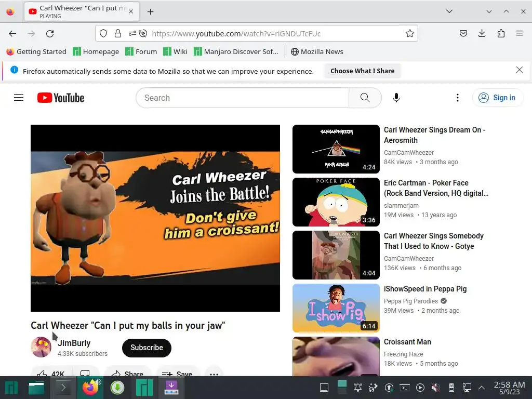The width and height of the screenshot is (532, 399).
Task: Open site permissions icon in address bar
Action: pyautogui.click(x=132, y=33)
